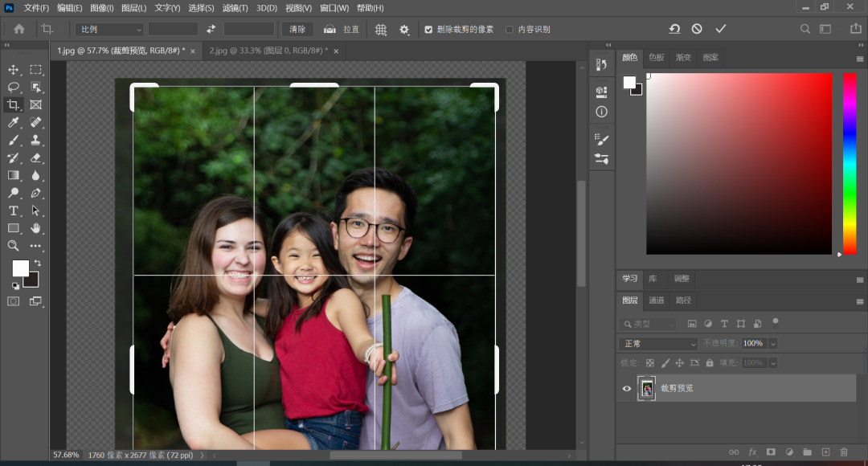The width and height of the screenshot is (868, 466).
Task: Open the 比例 crop ratio dropdown
Action: (109, 30)
